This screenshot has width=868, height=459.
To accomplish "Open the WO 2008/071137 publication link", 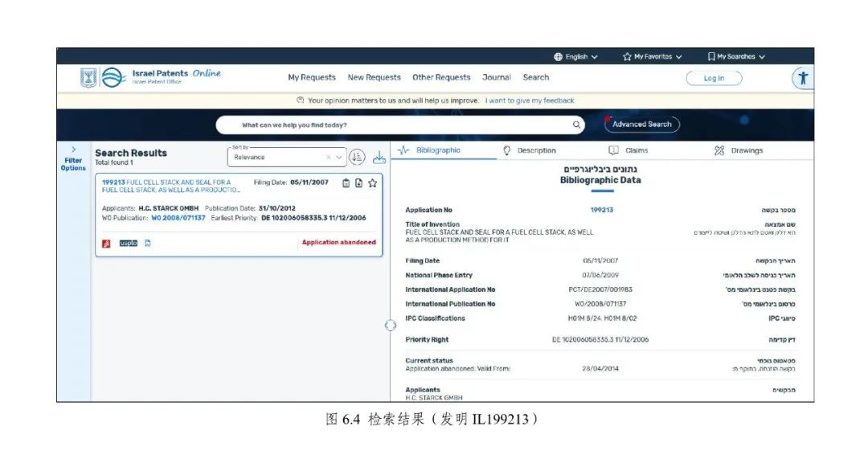I will (x=178, y=218).
